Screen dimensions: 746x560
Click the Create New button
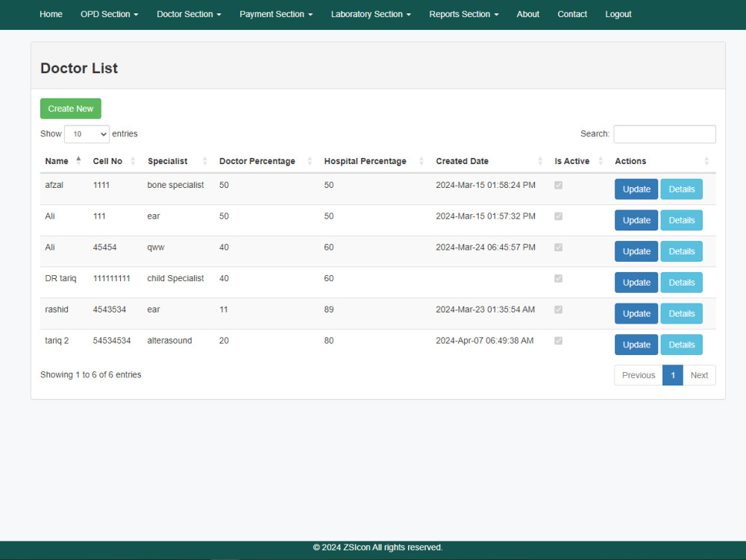click(x=70, y=108)
